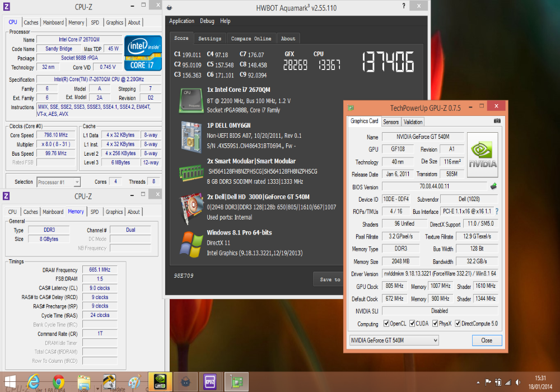Switch to Compare Online tab in Aquamark
The height and width of the screenshot is (392, 560).
(x=251, y=39)
